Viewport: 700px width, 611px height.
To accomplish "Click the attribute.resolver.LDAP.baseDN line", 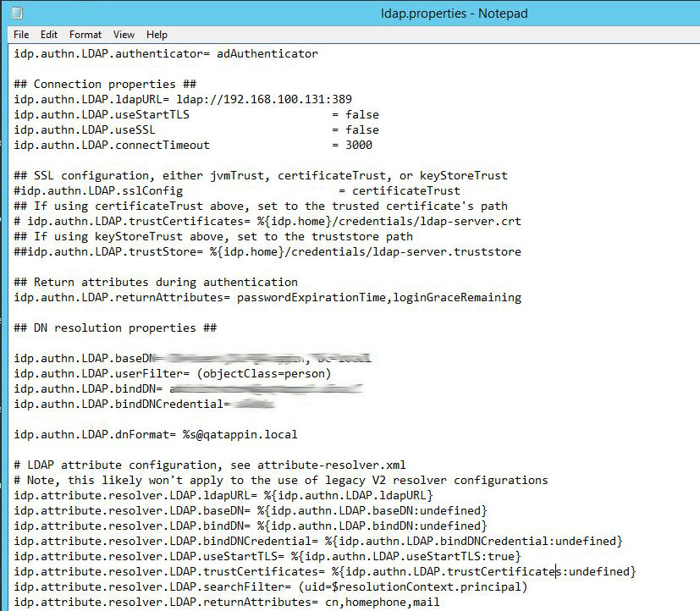I will [x=251, y=510].
